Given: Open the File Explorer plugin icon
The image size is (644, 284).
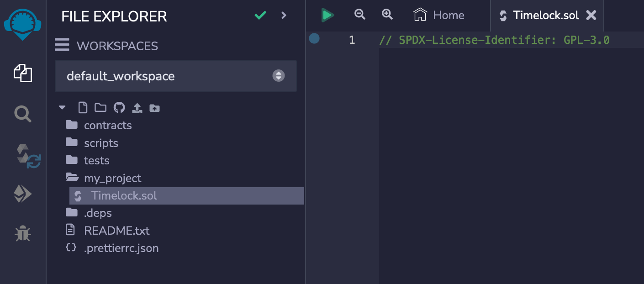Looking at the screenshot, I should 23,73.
